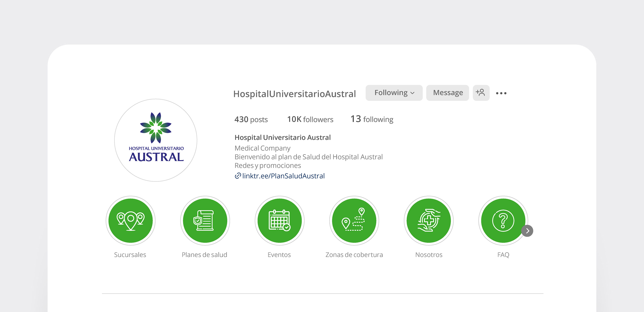Open the three dots options menu
This screenshot has height=312, width=644.
(x=501, y=93)
